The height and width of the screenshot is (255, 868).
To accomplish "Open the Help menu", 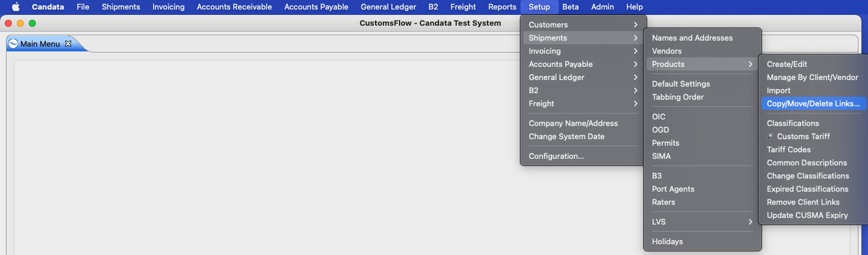I will (x=635, y=7).
